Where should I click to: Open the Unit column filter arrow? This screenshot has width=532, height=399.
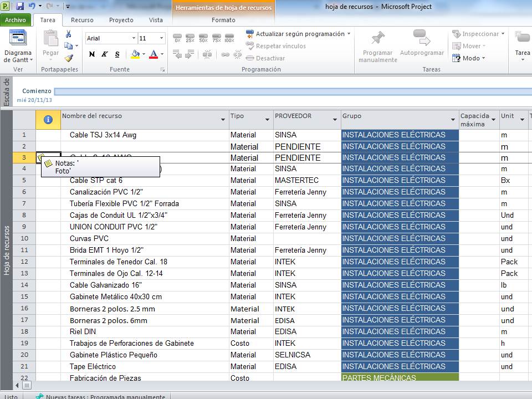pos(522,120)
